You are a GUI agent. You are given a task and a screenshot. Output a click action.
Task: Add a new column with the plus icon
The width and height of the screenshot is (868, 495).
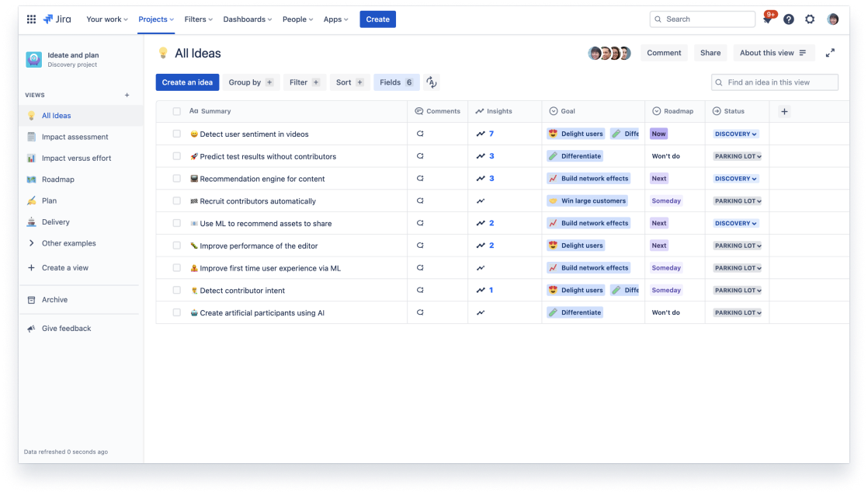[x=784, y=112]
